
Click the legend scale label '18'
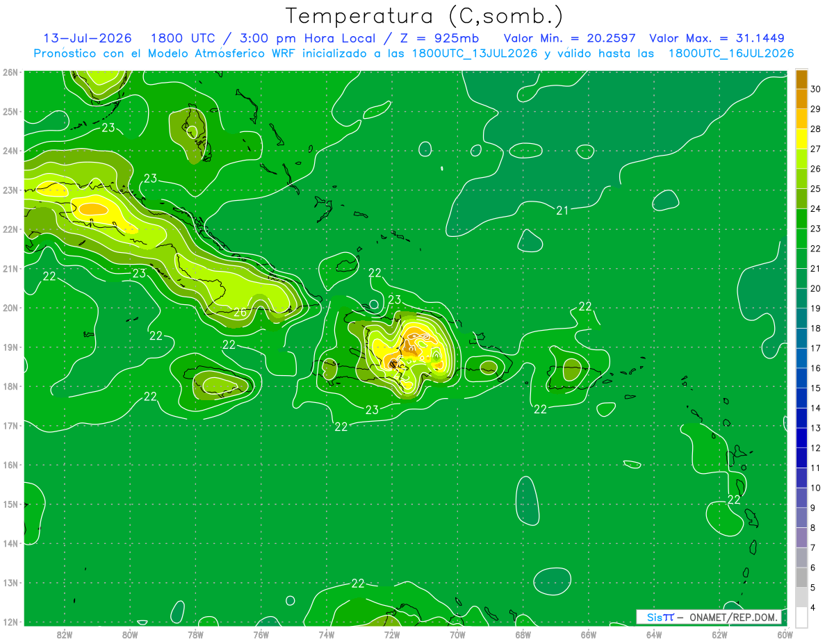point(816,328)
